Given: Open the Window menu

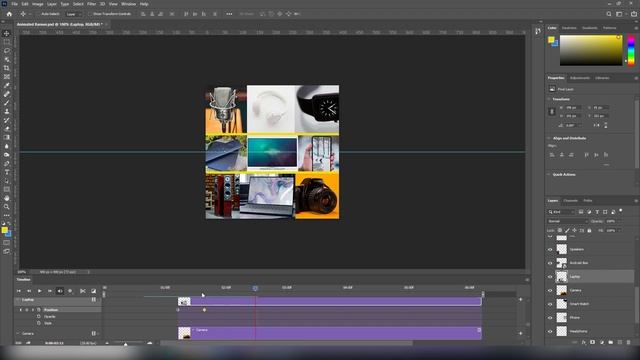Looking at the screenshot, I should [x=128, y=4].
